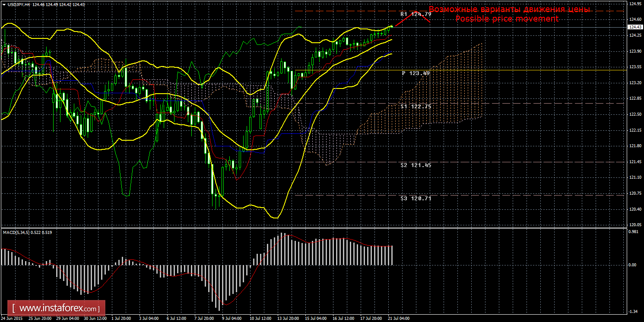Click the 21 Jul 04:00 time label
This screenshot has width=644, height=322.
coord(398,319)
